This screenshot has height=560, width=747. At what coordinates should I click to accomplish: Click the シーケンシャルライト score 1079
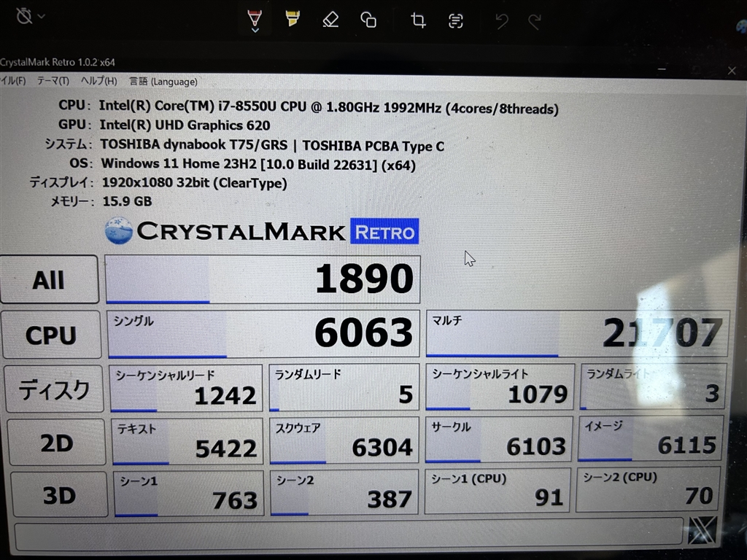500,386
